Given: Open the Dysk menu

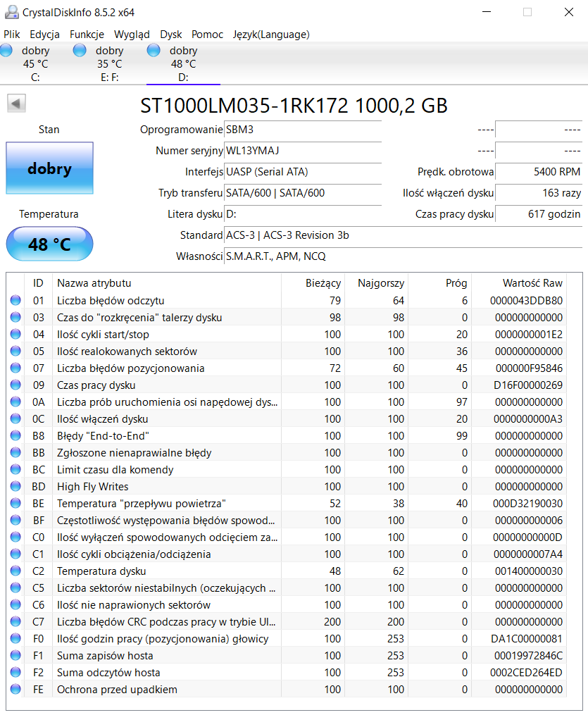Looking at the screenshot, I should 170,34.
